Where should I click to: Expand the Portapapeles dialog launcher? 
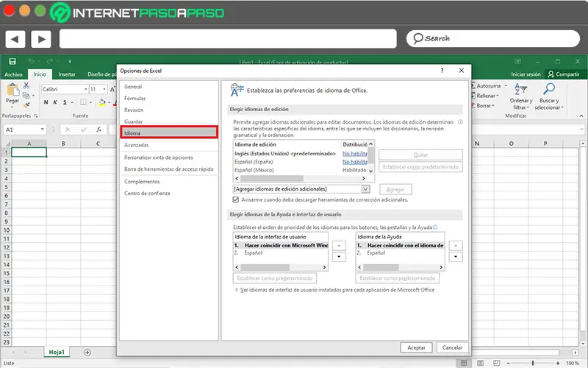pyautogui.click(x=36, y=116)
